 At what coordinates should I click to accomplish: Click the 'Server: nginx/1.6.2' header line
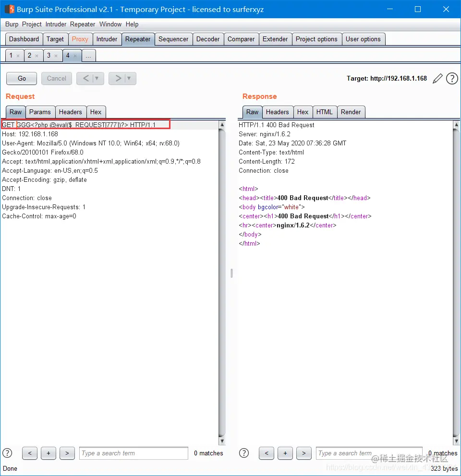coord(265,134)
